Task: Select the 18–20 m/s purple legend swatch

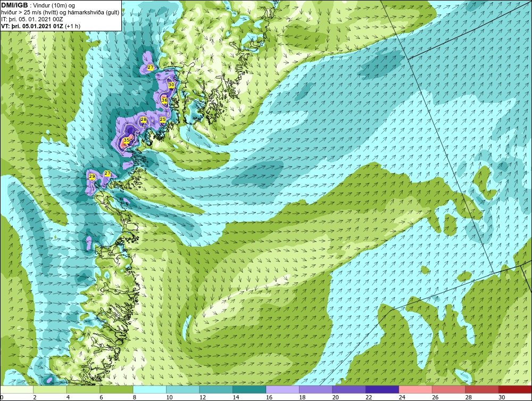Action: (x=316, y=389)
